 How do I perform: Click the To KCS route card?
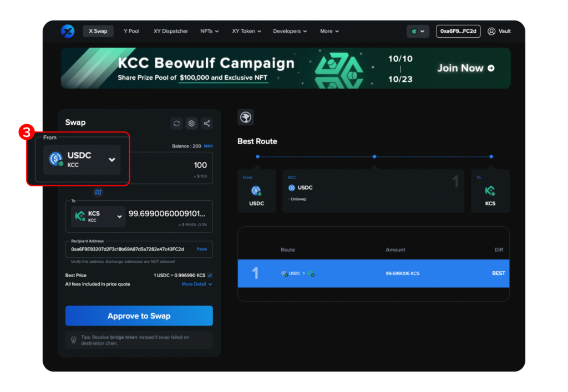[490, 191]
